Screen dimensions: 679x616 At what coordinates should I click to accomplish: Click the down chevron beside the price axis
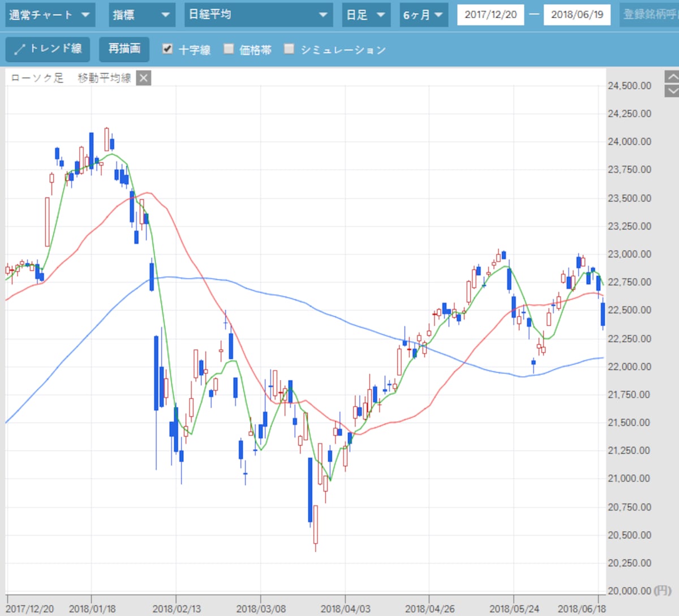tap(671, 91)
